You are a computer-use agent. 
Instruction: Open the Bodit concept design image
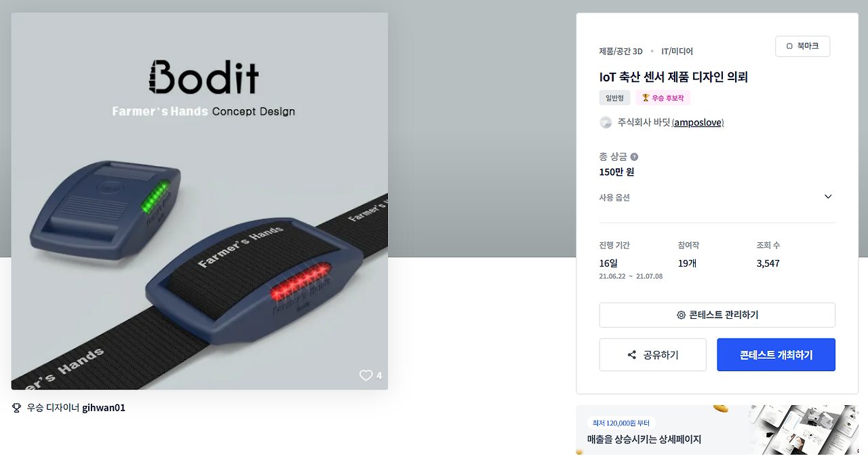click(x=199, y=201)
